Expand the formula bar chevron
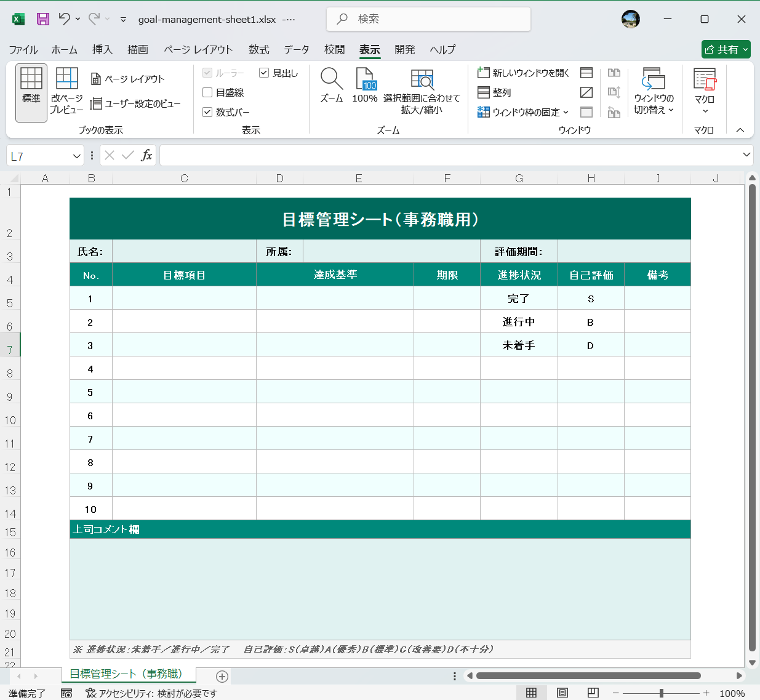 point(746,155)
